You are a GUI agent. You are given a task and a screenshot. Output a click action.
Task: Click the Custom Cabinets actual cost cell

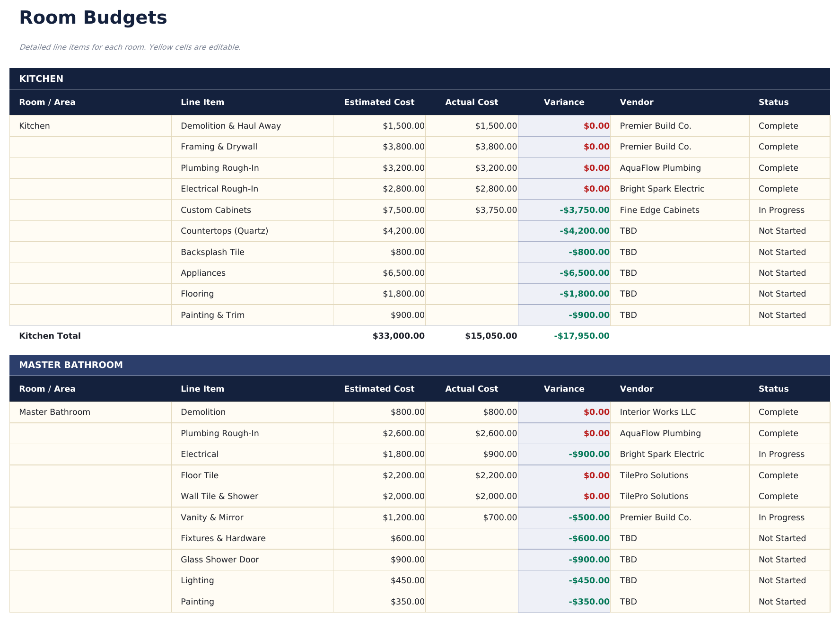472,210
